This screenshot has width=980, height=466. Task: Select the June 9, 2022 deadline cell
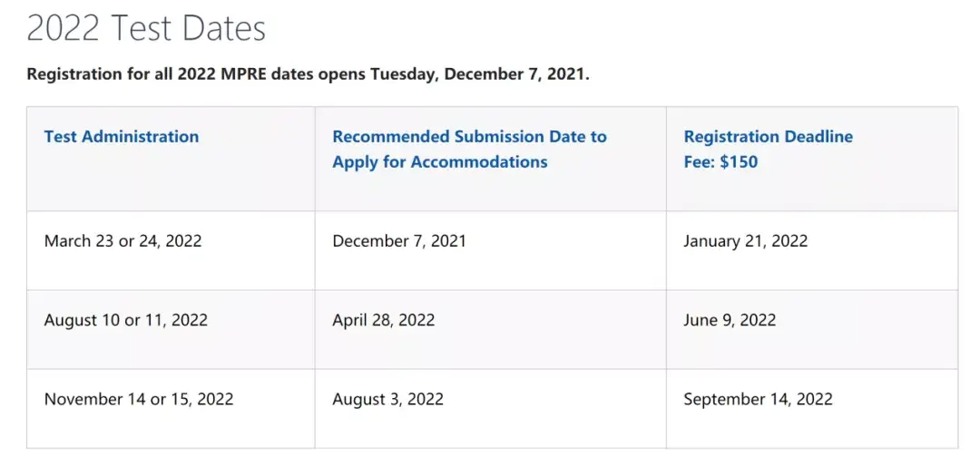(730, 320)
